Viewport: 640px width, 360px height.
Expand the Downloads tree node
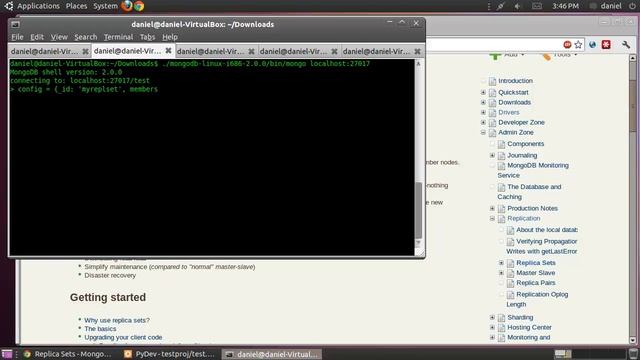(x=483, y=102)
